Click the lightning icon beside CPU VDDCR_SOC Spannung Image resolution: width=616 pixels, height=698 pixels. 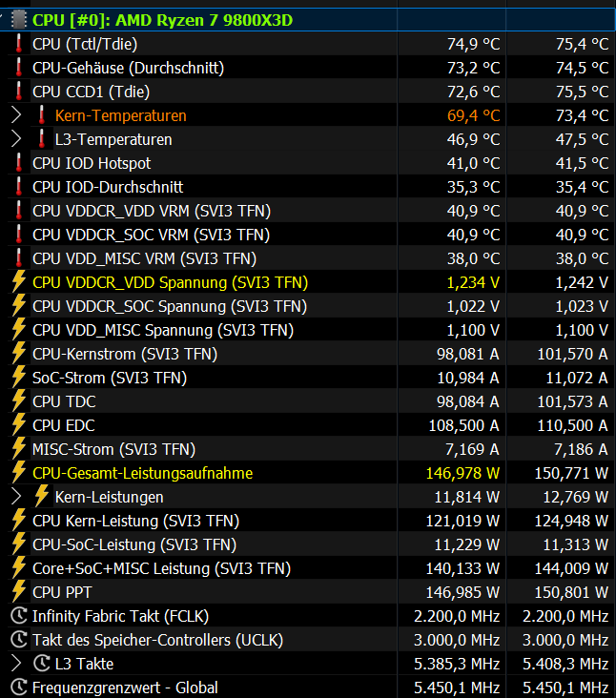pos(18,306)
